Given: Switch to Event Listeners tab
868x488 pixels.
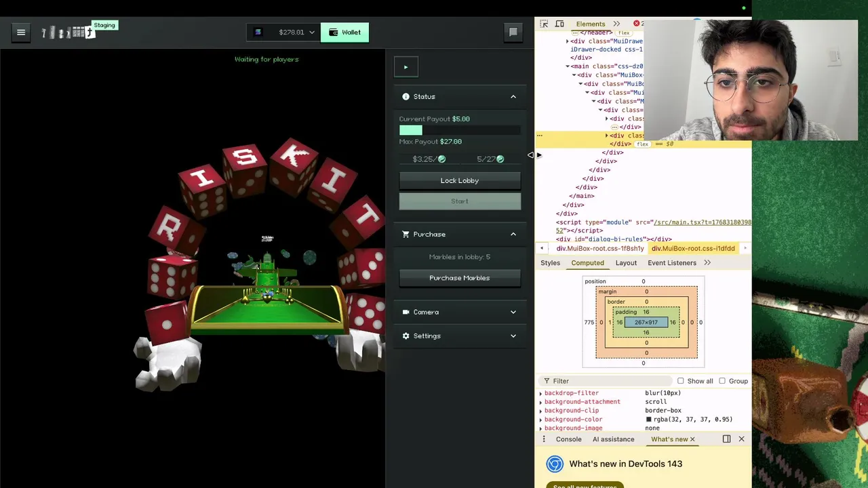Looking at the screenshot, I should point(672,263).
